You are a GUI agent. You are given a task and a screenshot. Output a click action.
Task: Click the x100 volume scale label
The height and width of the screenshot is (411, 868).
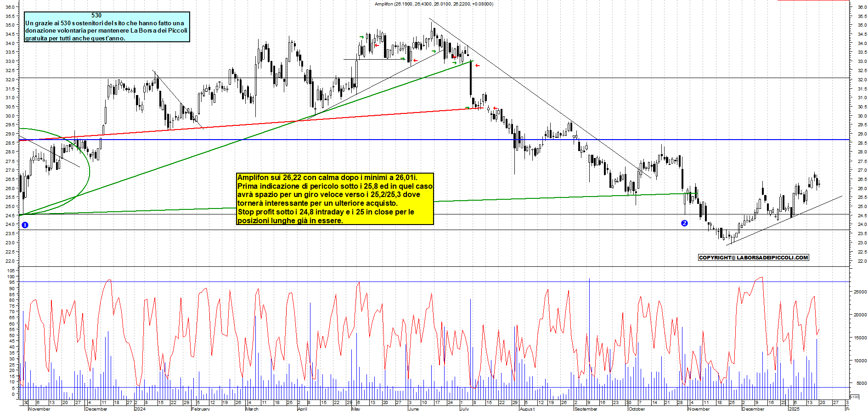[x=854, y=397]
